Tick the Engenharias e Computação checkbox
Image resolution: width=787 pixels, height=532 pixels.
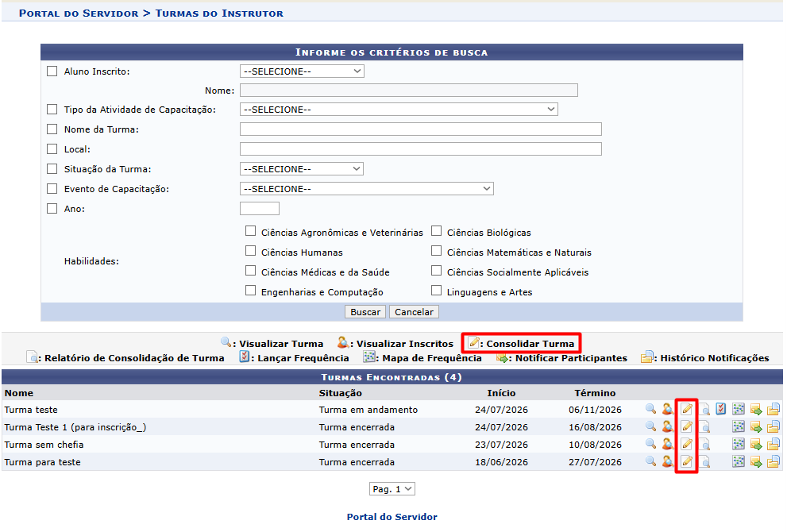tap(250, 291)
